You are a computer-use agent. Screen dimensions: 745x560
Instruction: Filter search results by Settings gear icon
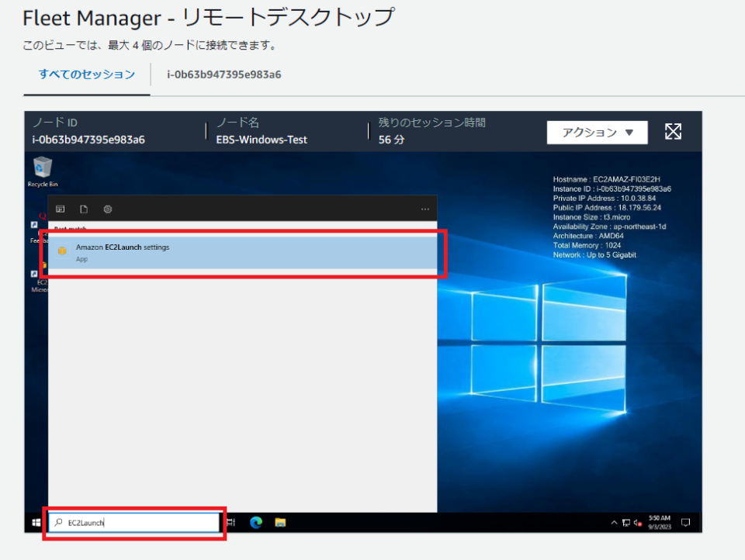click(x=108, y=209)
